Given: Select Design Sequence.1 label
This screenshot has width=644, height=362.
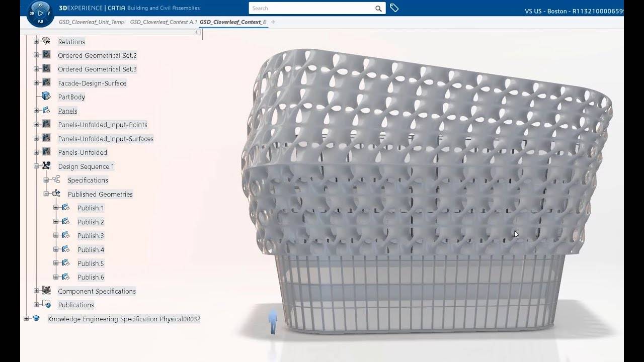Looking at the screenshot, I should pos(86,166).
